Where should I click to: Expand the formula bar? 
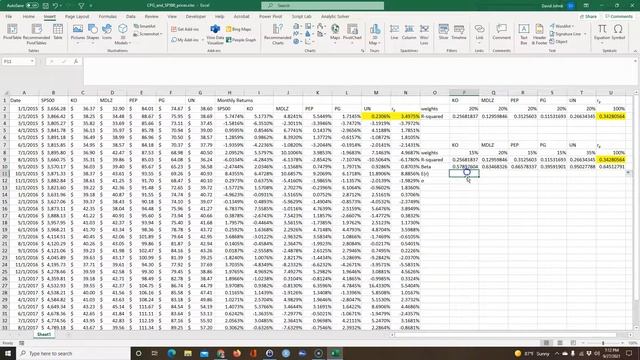(635, 61)
